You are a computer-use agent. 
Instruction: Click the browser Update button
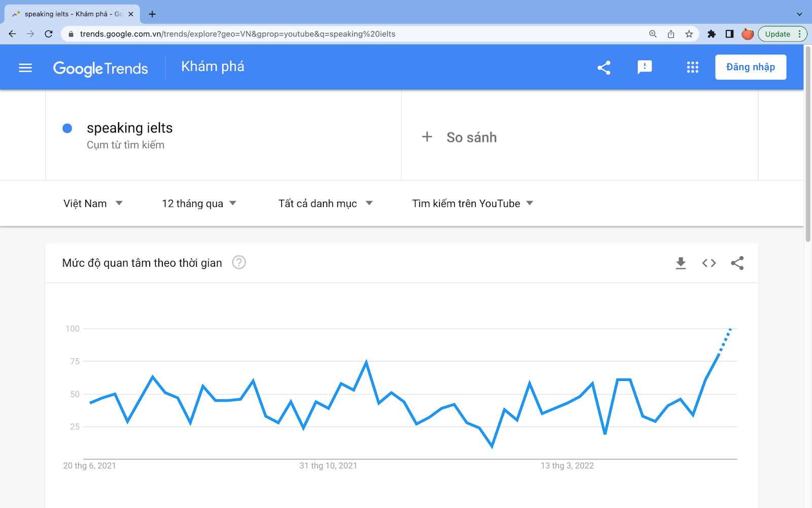[782, 34]
